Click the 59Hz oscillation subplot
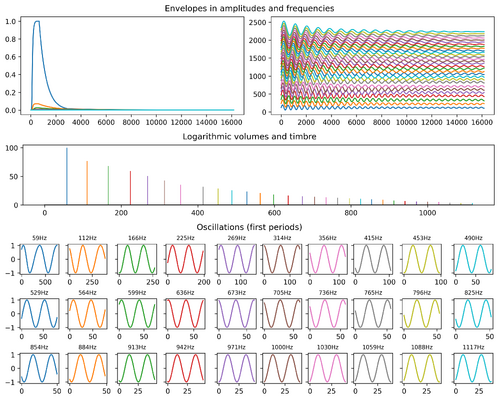Viewport: 499px width, 400px height. click(x=39, y=259)
